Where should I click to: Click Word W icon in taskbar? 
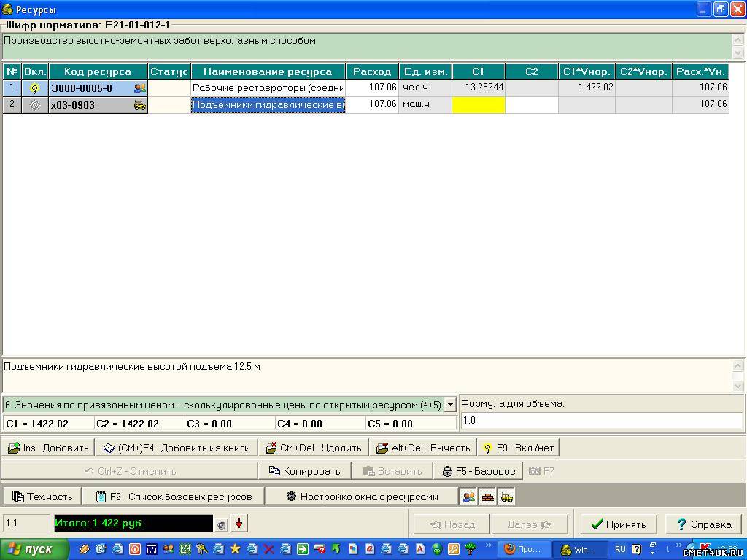pos(152,550)
